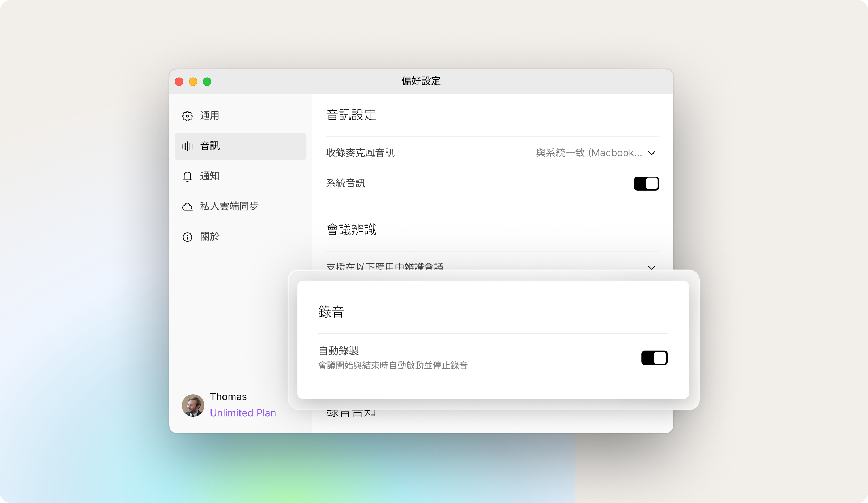Select 私人雲端同步 in the sidebar
This screenshot has height=503, width=868.
(x=229, y=206)
